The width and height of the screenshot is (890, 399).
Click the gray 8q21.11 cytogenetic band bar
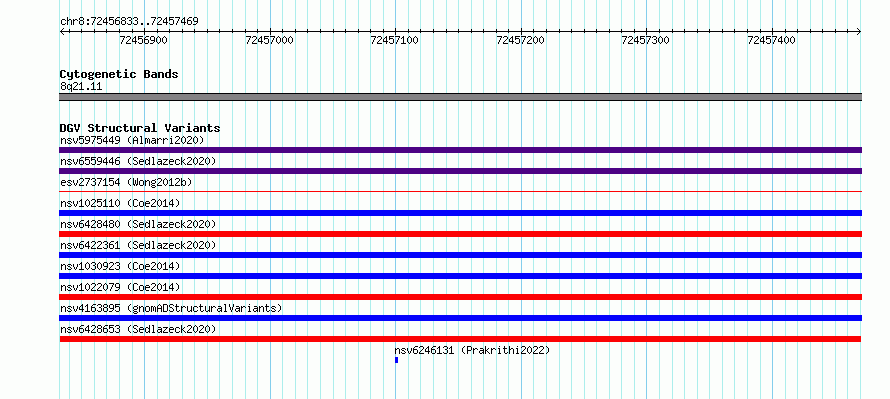click(460, 97)
